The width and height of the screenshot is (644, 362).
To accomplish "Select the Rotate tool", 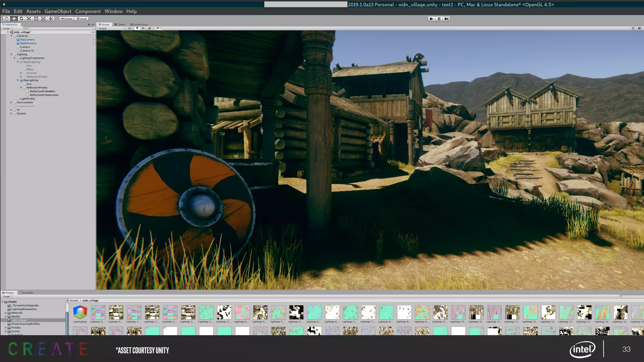I will tap(21, 19).
